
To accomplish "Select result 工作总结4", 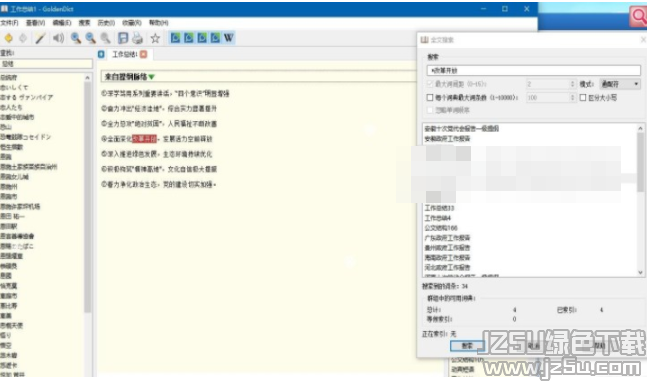I will coord(438,218).
